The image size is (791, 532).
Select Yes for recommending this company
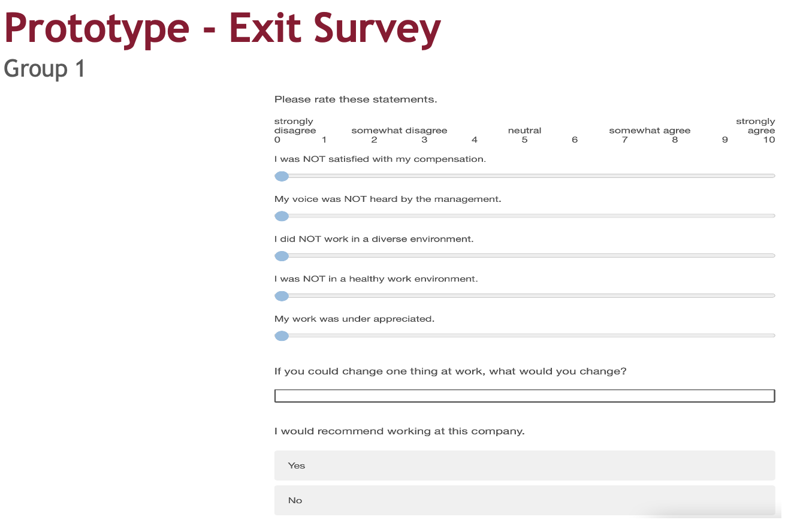tap(524, 465)
